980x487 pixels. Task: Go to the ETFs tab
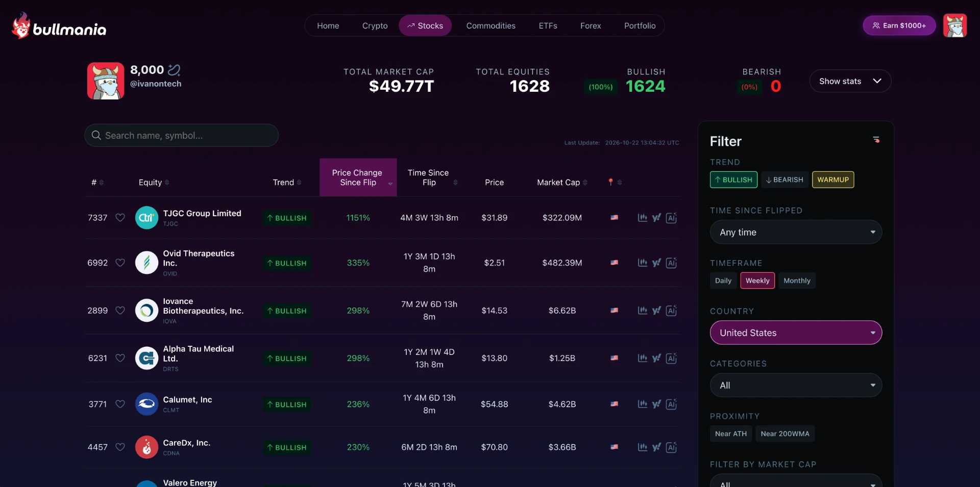point(548,25)
